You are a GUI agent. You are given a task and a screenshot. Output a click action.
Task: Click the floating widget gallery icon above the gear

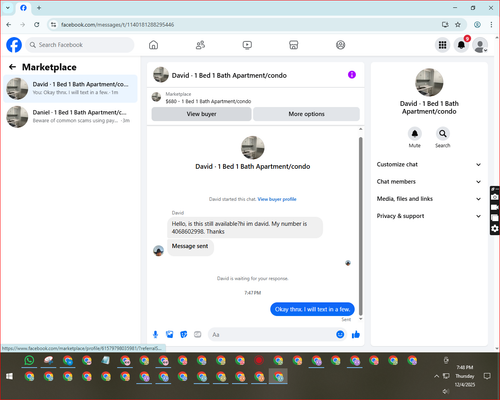click(495, 218)
